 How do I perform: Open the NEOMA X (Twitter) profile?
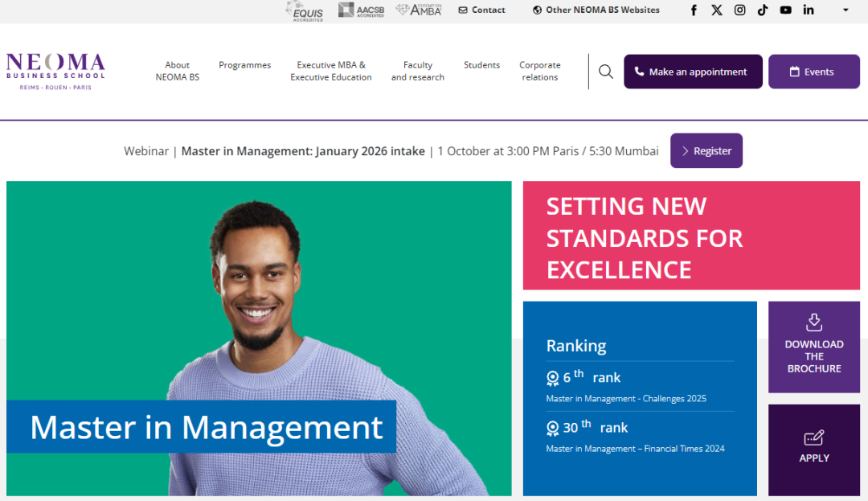pos(717,10)
